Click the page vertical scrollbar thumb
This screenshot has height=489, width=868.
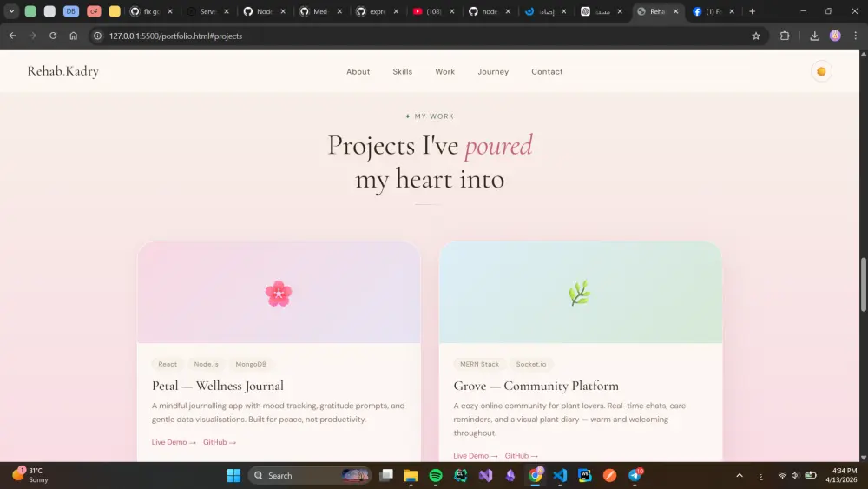click(x=863, y=284)
